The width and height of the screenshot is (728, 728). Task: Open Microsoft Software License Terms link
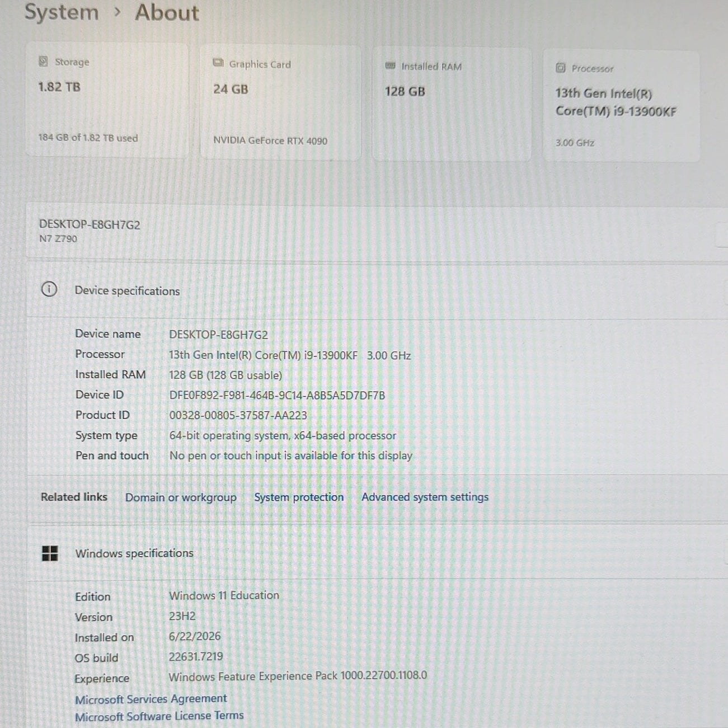pyautogui.click(x=159, y=716)
